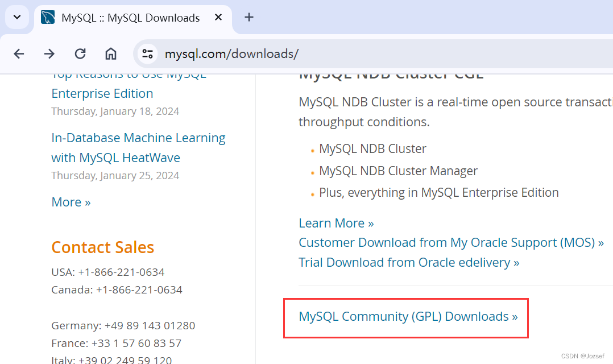Click the browser back arrow
Image resolution: width=613 pixels, height=364 pixels.
point(19,53)
